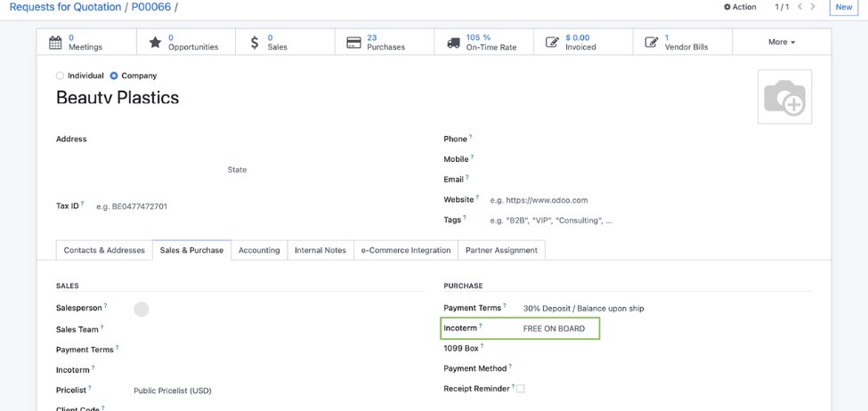Click the Website input field
Image resolution: width=868 pixels, height=411 pixels.
(650, 199)
